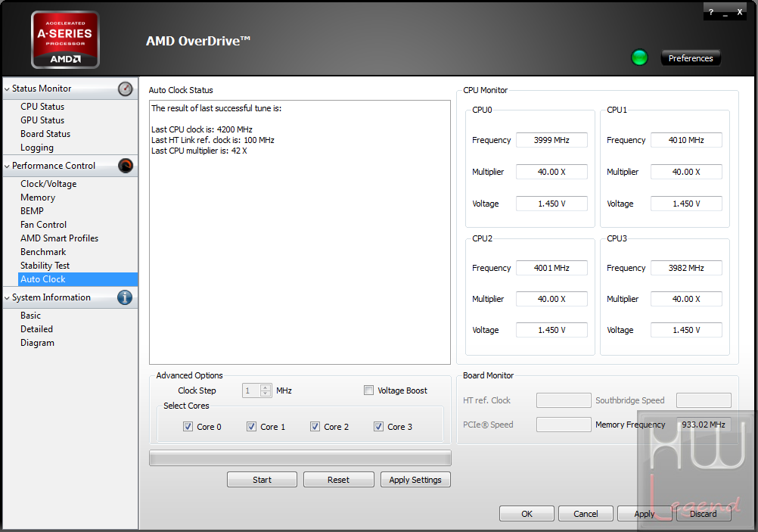Uncheck the Core 2 checkbox
Viewport: 758px width, 532px height.
315,427
